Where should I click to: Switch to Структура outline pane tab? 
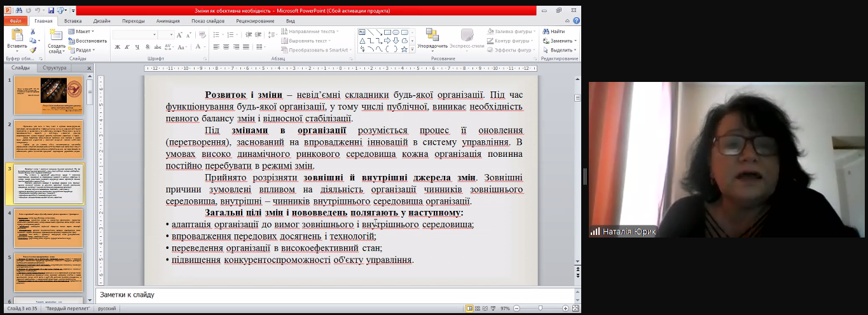[x=55, y=68]
